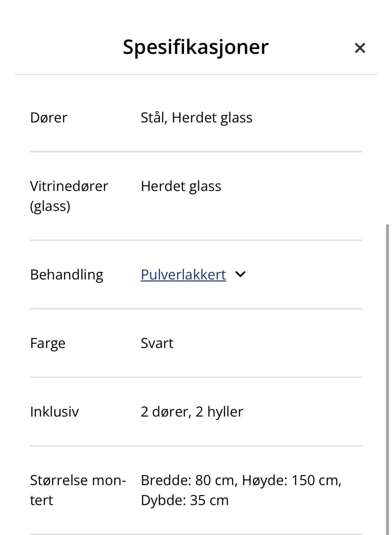This screenshot has height=535, width=392.
Task: Expand the Behandling chevron next to Pulverlakkert
Action: (x=240, y=274)
